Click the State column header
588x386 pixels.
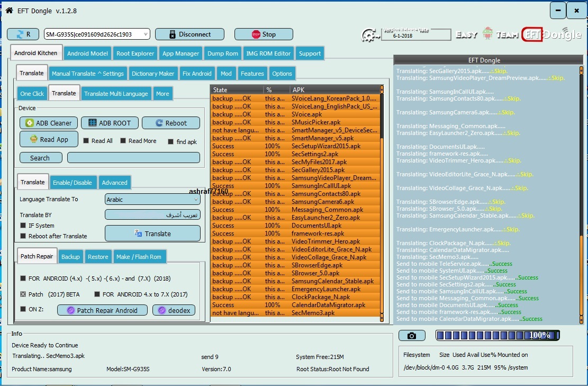[237, 90]
